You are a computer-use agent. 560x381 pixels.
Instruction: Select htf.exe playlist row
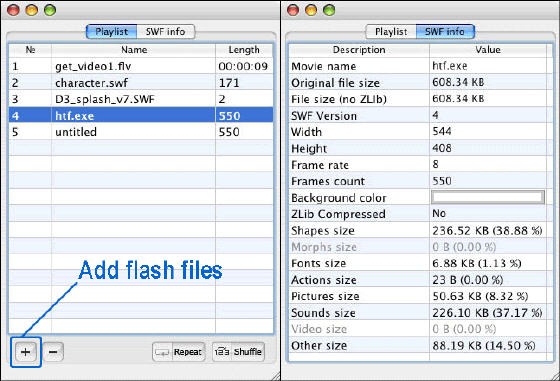tap(141, 116)
